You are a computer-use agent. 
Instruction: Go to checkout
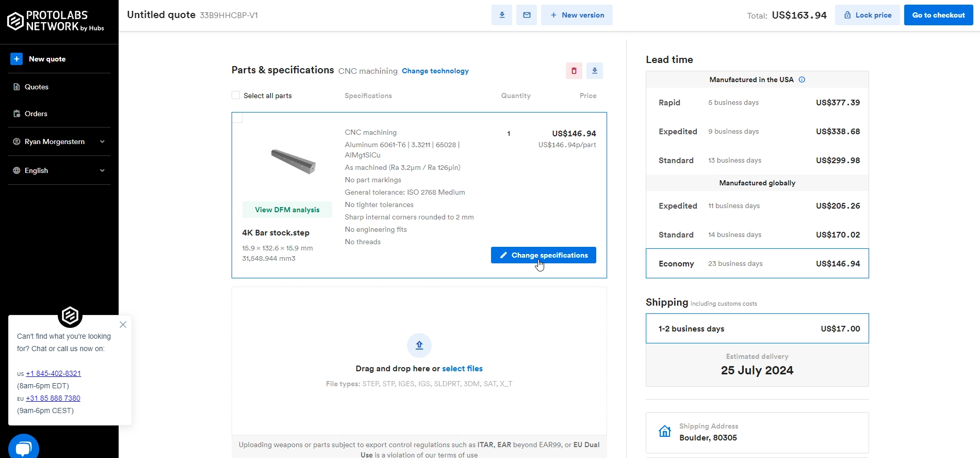tap(939, 15)
